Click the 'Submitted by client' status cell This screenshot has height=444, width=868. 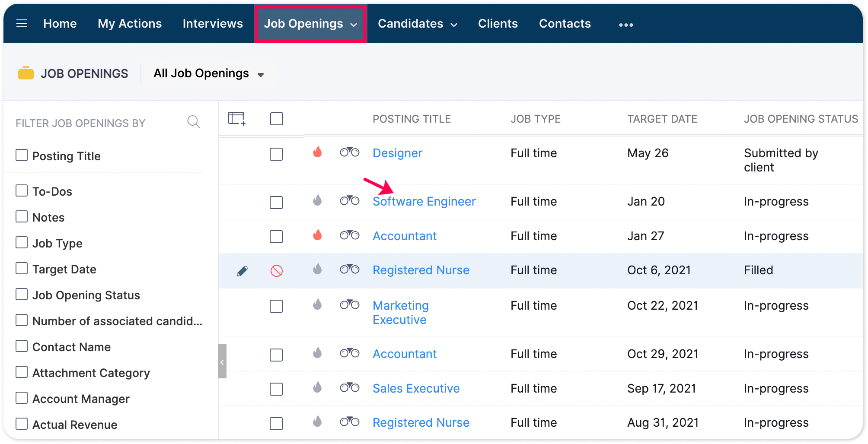point(781,160)
